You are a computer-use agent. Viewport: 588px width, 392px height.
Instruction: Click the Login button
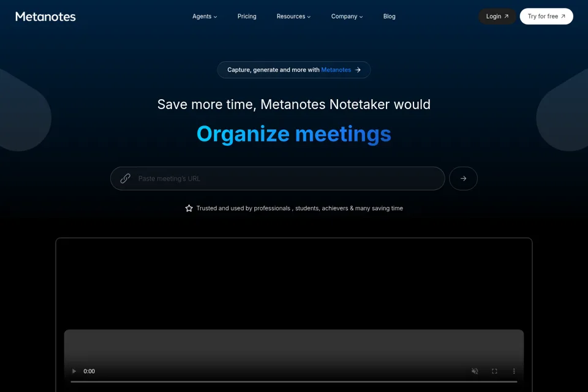coord(497,17)
